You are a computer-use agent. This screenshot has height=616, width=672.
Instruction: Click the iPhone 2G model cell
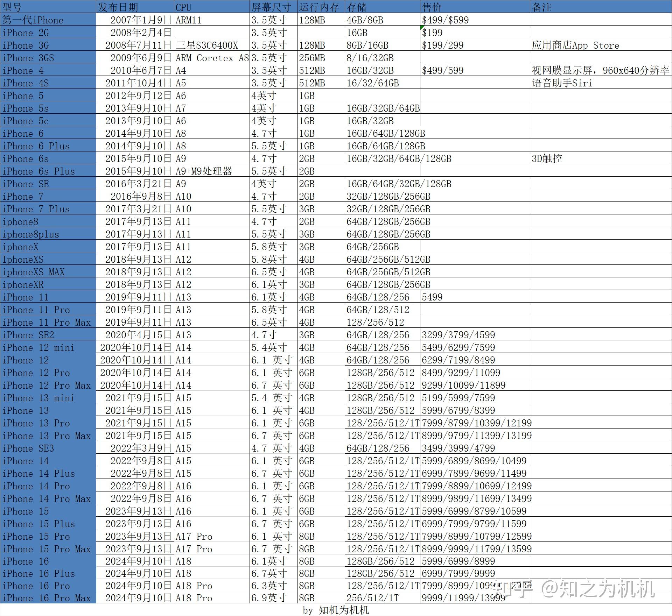(x=48, y=33)
